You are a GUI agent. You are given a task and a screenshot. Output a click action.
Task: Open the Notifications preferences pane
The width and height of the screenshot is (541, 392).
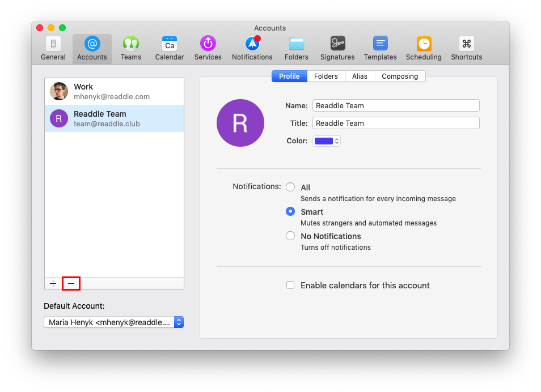pyautogui.click(x=252, y=49)
